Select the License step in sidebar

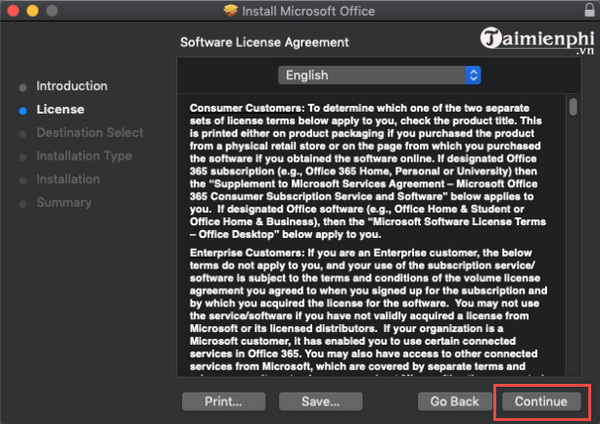click(x=60, y=109)
